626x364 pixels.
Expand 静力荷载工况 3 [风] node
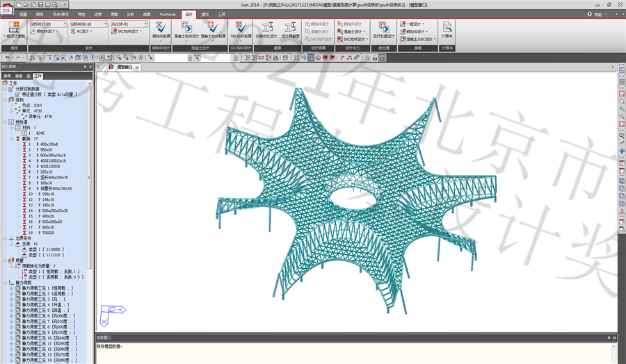[12, 299]
